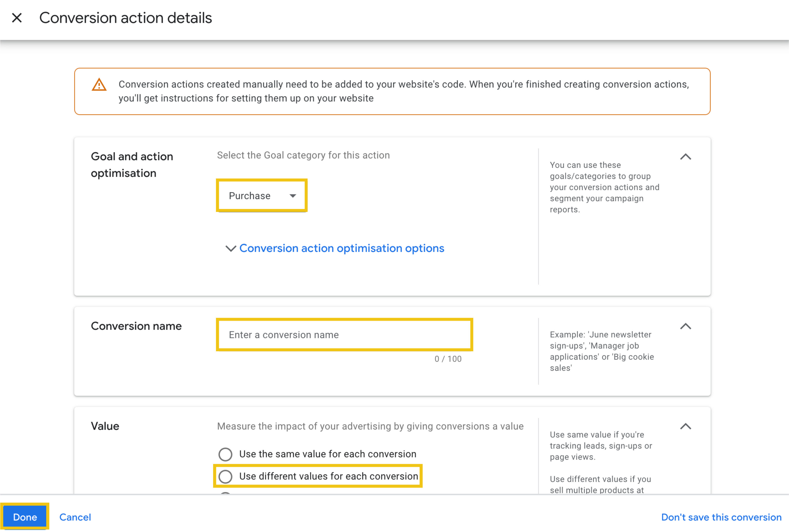Click the 'Use same value if you're tracking leads' tip
This screenshot has height=532, width=789.
pos(601,446)
